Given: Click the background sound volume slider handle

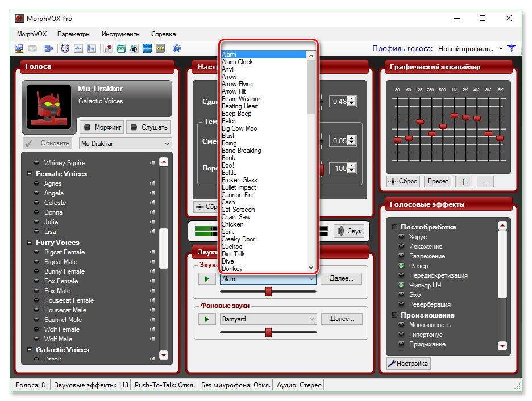Looking at the screenshot, I should 268,332.
